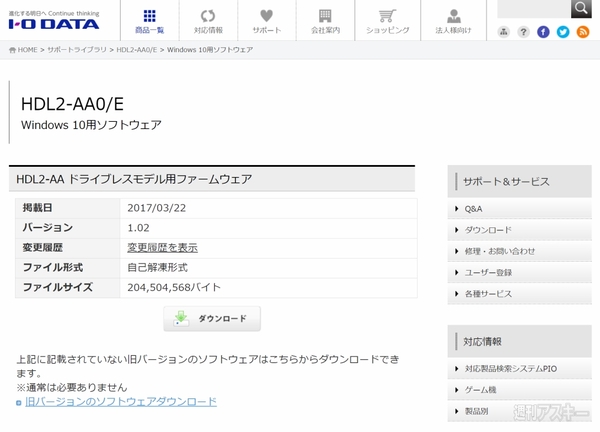The image size is (600, 432).
Task: Open サポートライブラリ breadcrumb link
Action: click(77, 50)
